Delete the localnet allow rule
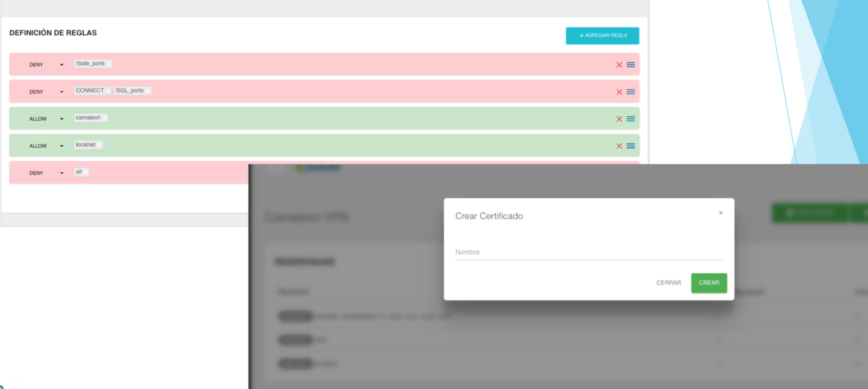The width and height of the screenshot is (868, 389). coord(619,146)
